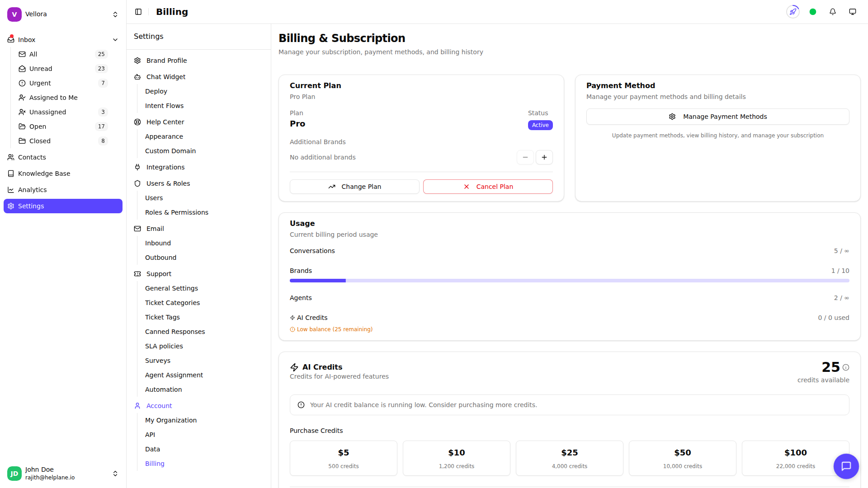Click the Brands usage progress bar
This screenshot has height=488, width=868.
tap(570, 281)
